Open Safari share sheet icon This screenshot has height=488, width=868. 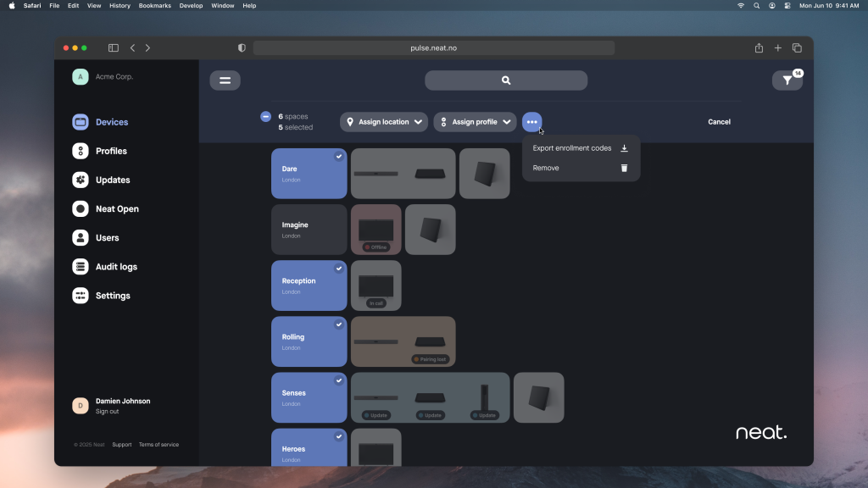(x=759, y=48)
